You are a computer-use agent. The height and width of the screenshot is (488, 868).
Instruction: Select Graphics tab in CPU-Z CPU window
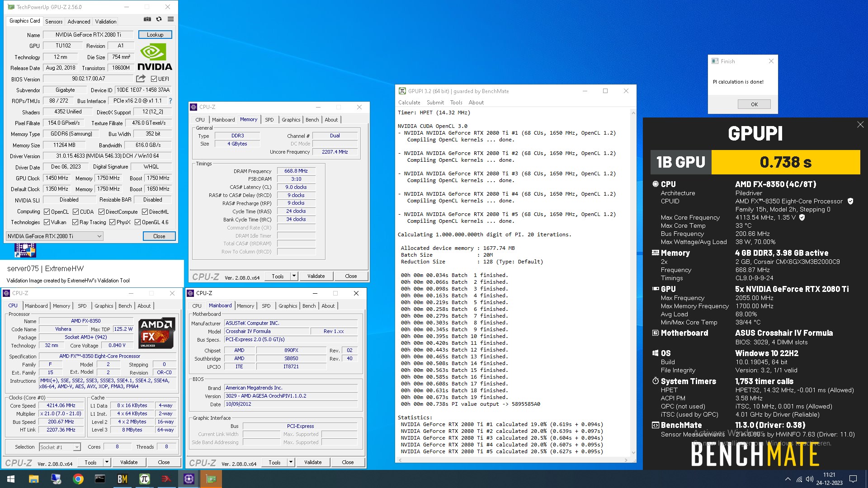(104, 306)
